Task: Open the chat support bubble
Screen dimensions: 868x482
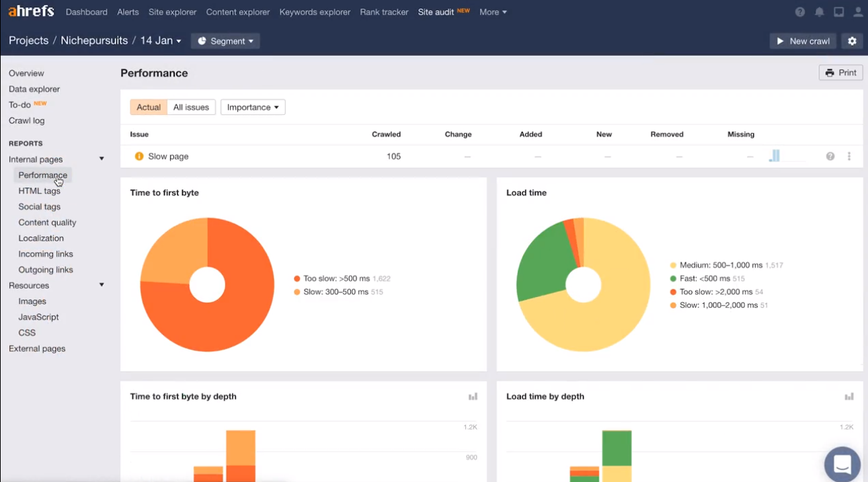Action: 842,464
